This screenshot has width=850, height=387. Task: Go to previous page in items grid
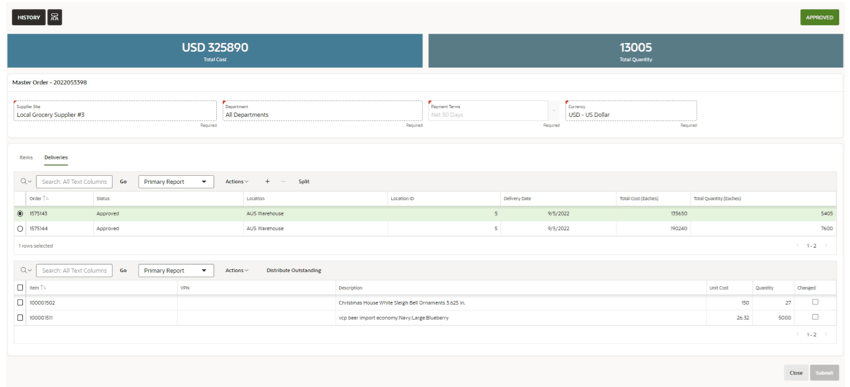point(797,334)
